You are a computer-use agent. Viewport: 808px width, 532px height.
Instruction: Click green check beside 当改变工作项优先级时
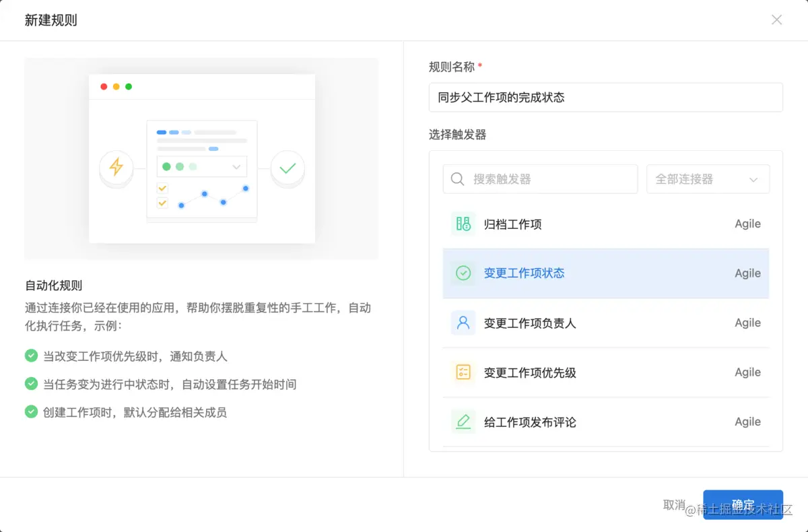pos(31,356)
